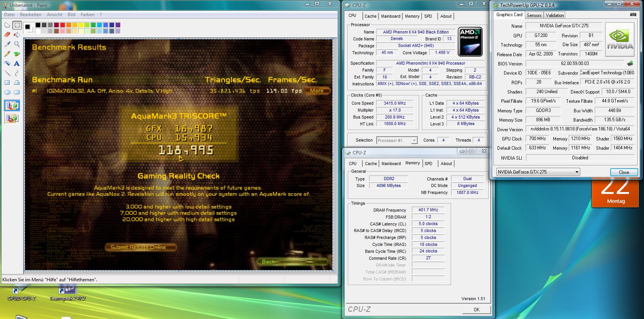Open Cache tab in CPU-Z processor window

[370, 16]
